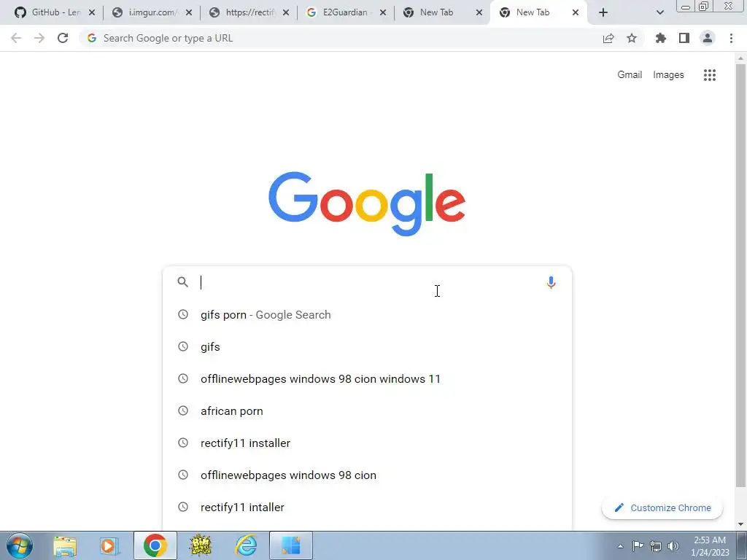
Task: Open the Gmail link
Action: coord(630,75)
